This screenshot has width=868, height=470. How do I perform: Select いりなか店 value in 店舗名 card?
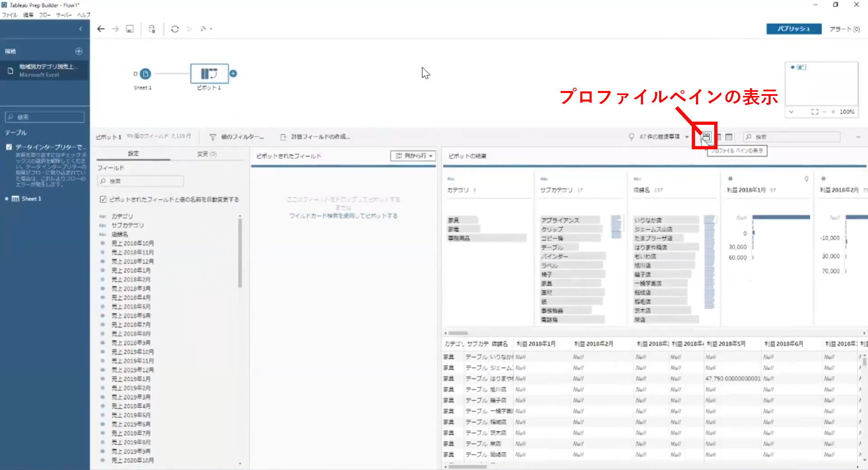(x=666, y=220)
